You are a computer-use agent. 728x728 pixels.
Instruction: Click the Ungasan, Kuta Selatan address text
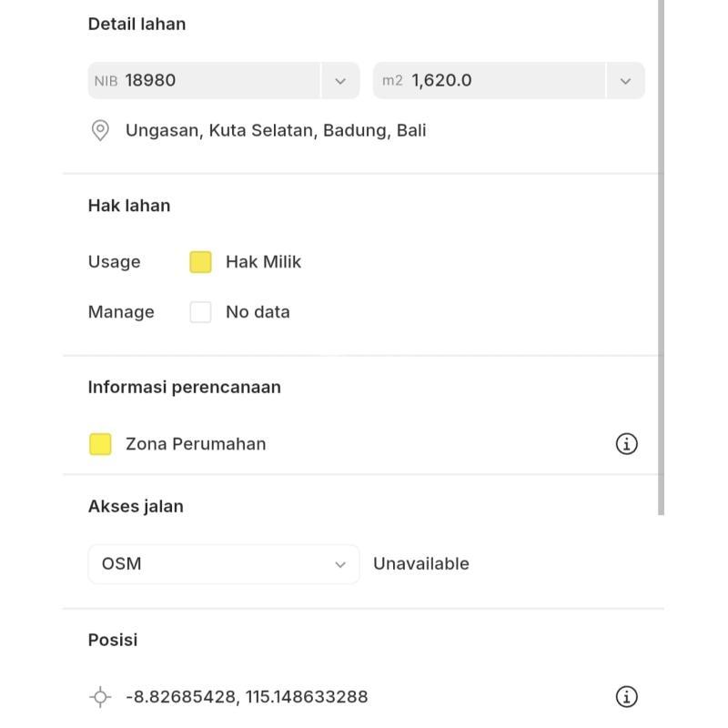click(276, 130)
